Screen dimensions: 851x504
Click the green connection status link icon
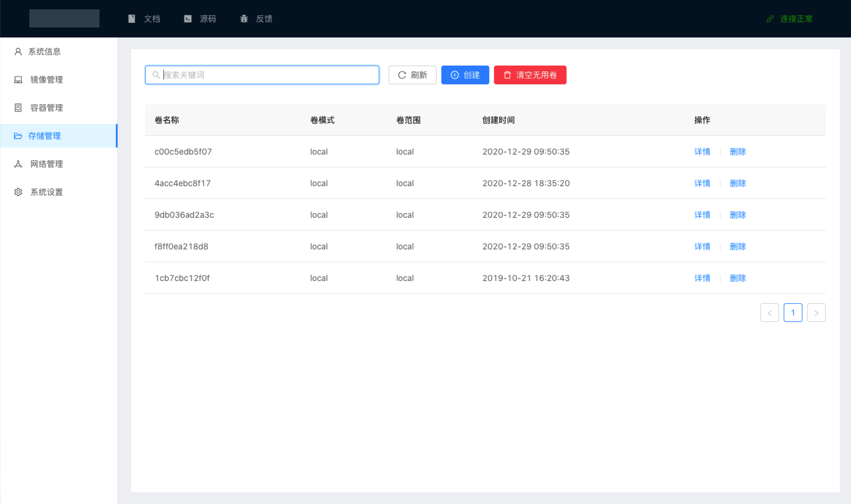point(770,19)
